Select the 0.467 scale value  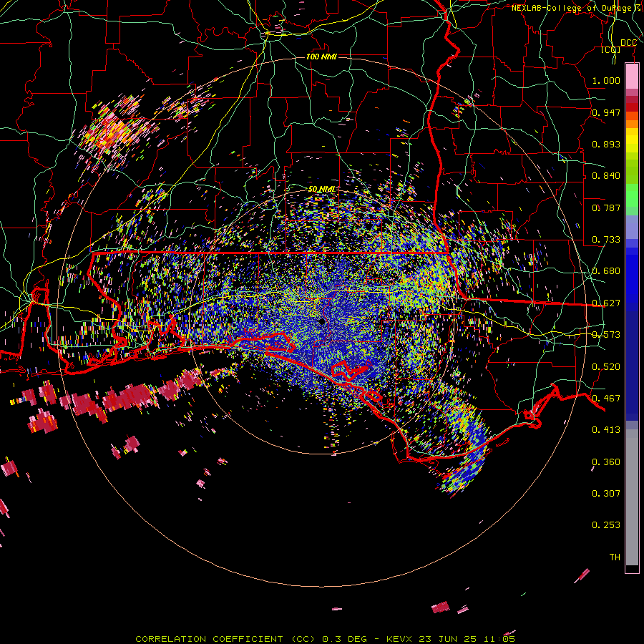(606, 399)
